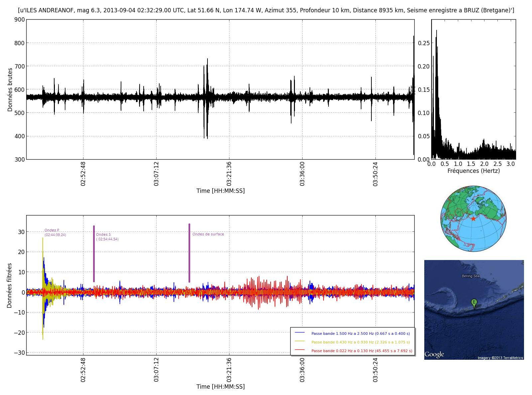Click the Bering Sea label on map
The width and height of the screenshot is (532, 395).
click(470, 276)
